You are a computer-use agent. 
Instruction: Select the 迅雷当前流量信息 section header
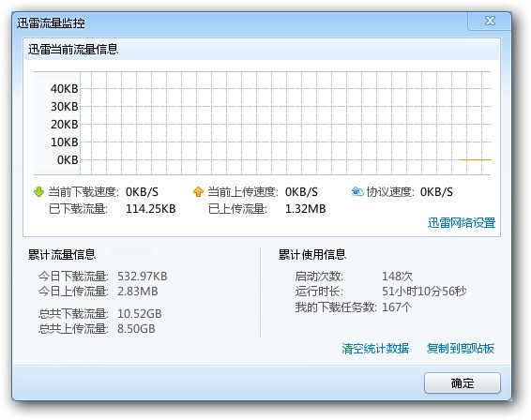click(x=73, y=50)
